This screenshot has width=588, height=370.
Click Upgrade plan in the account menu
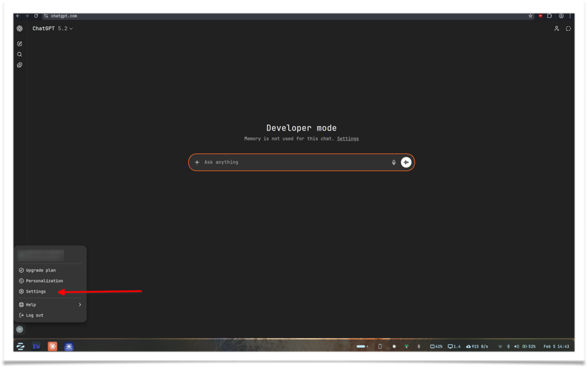(40, 270)
